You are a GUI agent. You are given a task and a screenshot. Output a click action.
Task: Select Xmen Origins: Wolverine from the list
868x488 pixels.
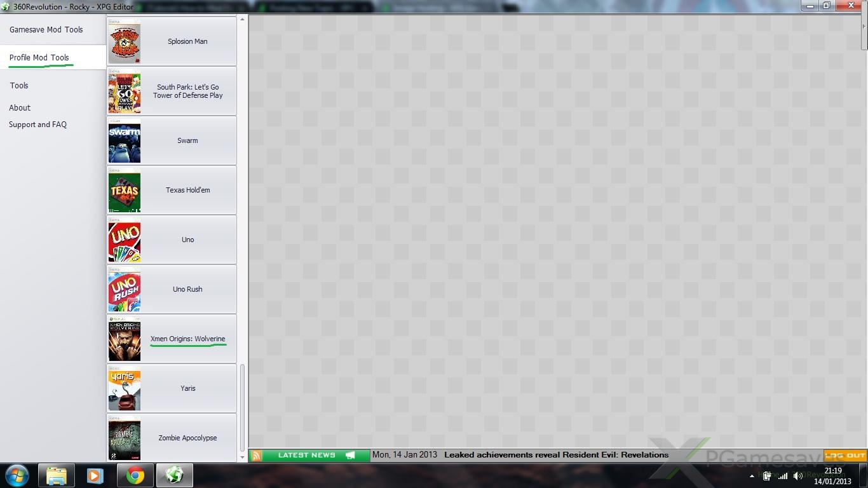click(187, 339)
